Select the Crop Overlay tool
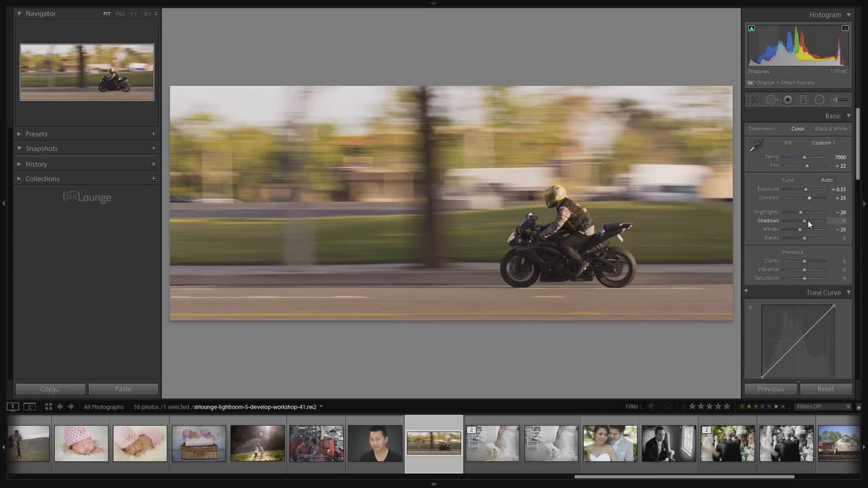This screenshot has width=868, height=488. (755, 100)
